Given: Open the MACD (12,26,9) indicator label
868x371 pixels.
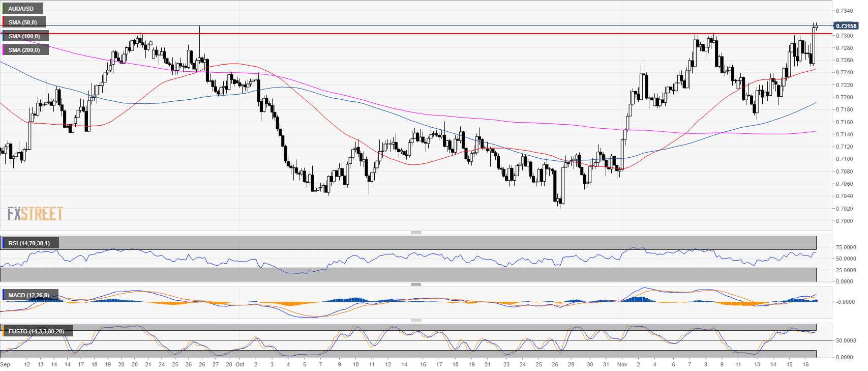Looking at the screenshot, I should coord(29,295).
